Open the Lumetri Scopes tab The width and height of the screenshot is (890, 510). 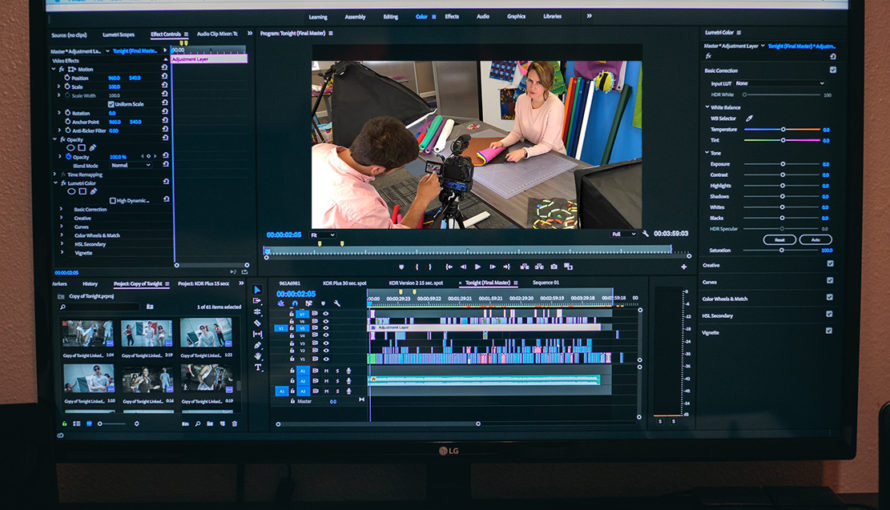click(x=119, y=35)
